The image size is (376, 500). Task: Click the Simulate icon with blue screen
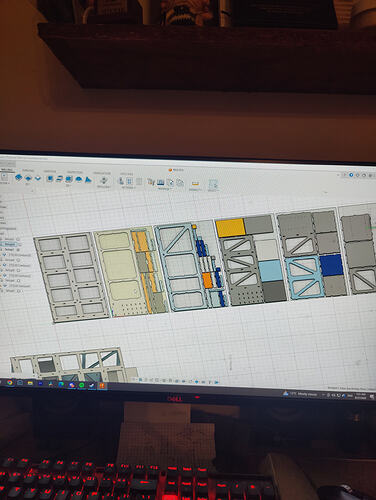pos(161,182)
